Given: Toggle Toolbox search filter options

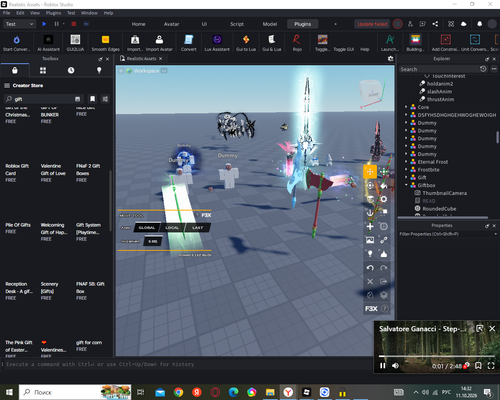Looking at the screenshot, I should [105, 99].
